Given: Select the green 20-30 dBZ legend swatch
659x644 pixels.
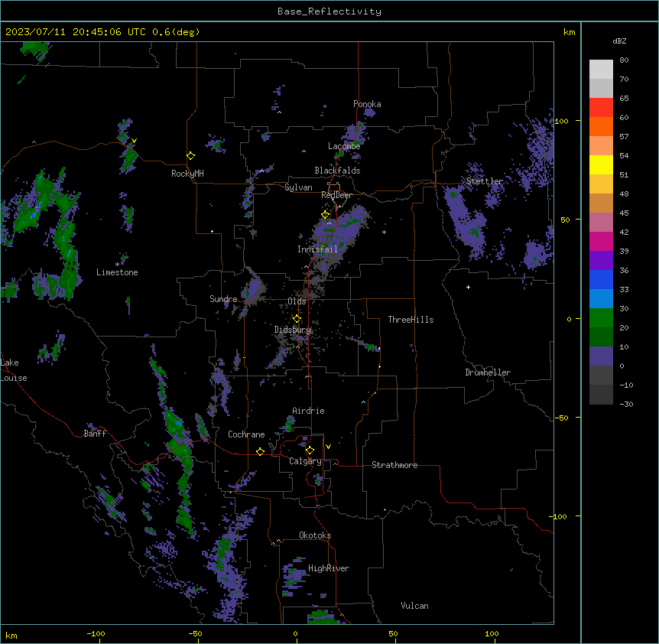Looking at the screenshot, I should point(601,318).
